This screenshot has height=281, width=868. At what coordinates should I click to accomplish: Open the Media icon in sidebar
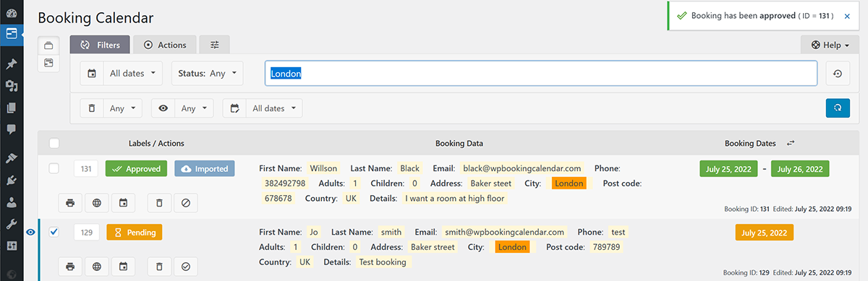[x=12, y=87]
